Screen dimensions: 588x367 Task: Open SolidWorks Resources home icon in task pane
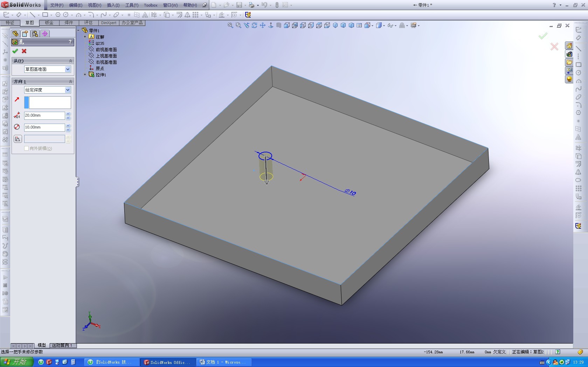pyautogui.click(x=569, y=46)
